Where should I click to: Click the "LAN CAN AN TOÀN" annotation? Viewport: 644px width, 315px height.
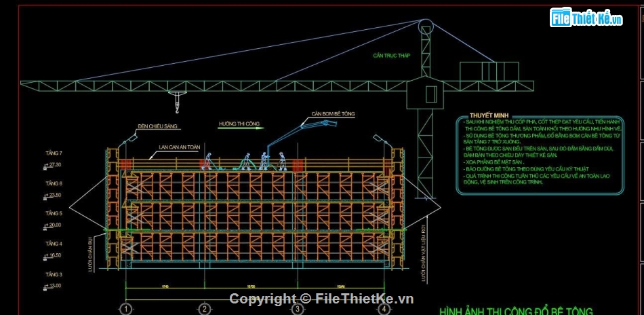click(x=180, y=147)
